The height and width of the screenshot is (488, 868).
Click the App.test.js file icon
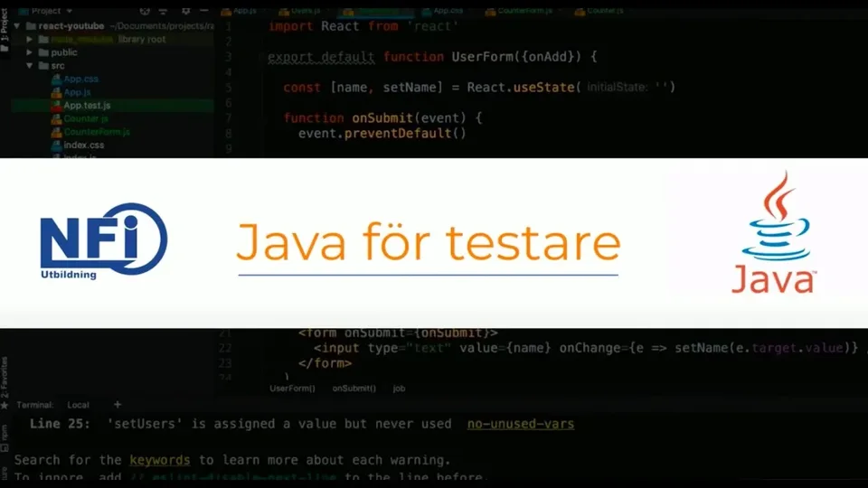(x=56, y=105)
